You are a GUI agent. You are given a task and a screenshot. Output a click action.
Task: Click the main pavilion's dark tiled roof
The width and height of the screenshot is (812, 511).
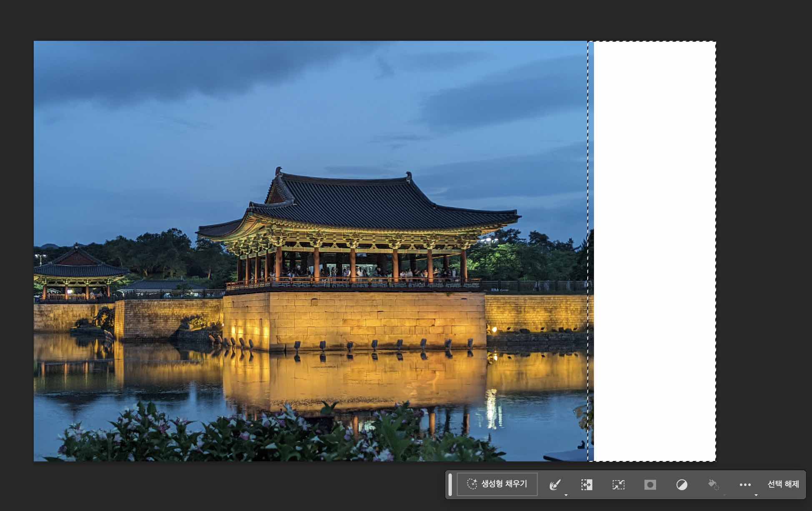coord(358,200)
